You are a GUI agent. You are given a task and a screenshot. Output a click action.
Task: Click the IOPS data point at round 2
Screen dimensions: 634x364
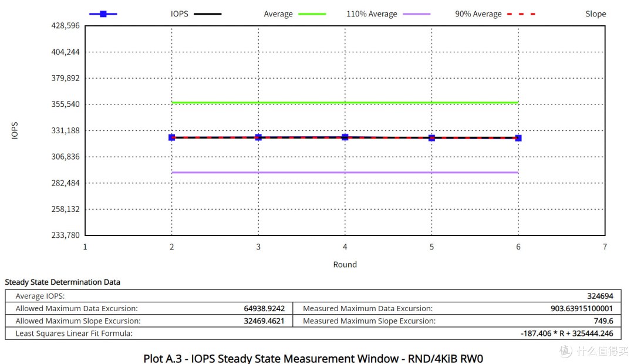[172, 137]
